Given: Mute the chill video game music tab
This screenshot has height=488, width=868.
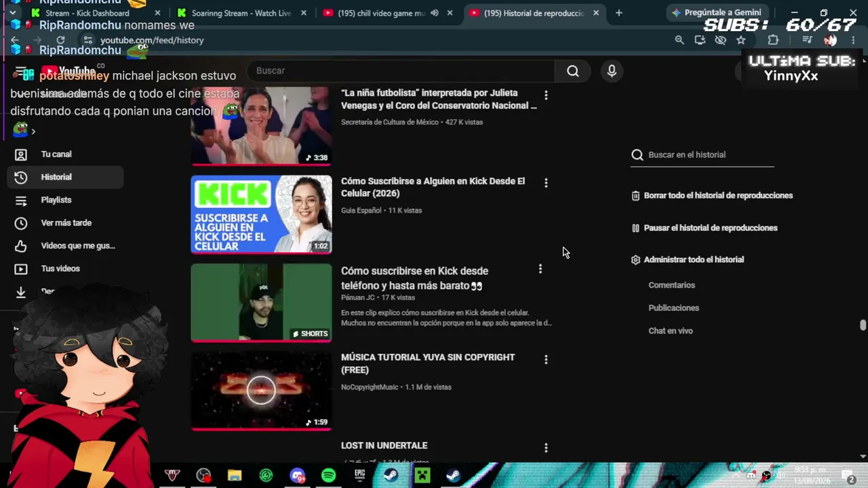Looking at the screenshot, I should click(x=434, y=13).
